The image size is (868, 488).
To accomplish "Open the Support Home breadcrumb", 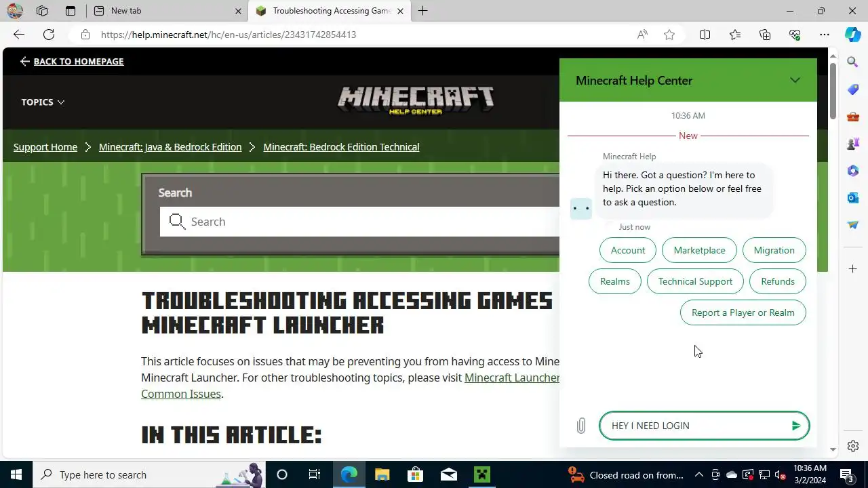I will pos(45,147).
